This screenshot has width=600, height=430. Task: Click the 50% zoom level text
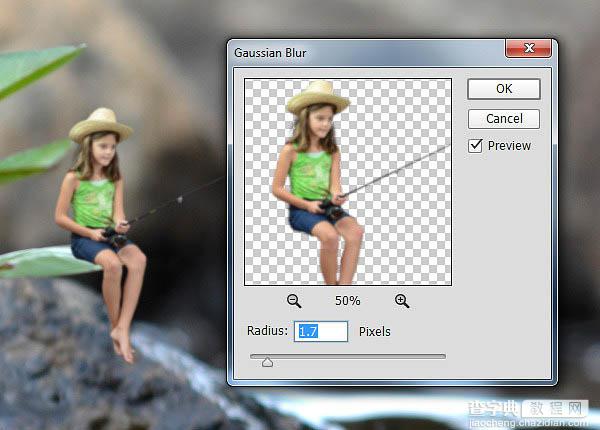pyautogui.click(x=347, y=301)
